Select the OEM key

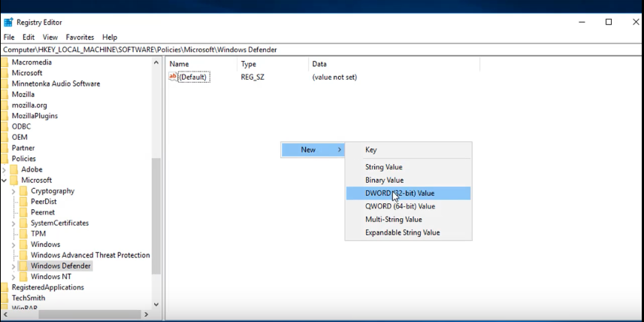pos(20,138)
